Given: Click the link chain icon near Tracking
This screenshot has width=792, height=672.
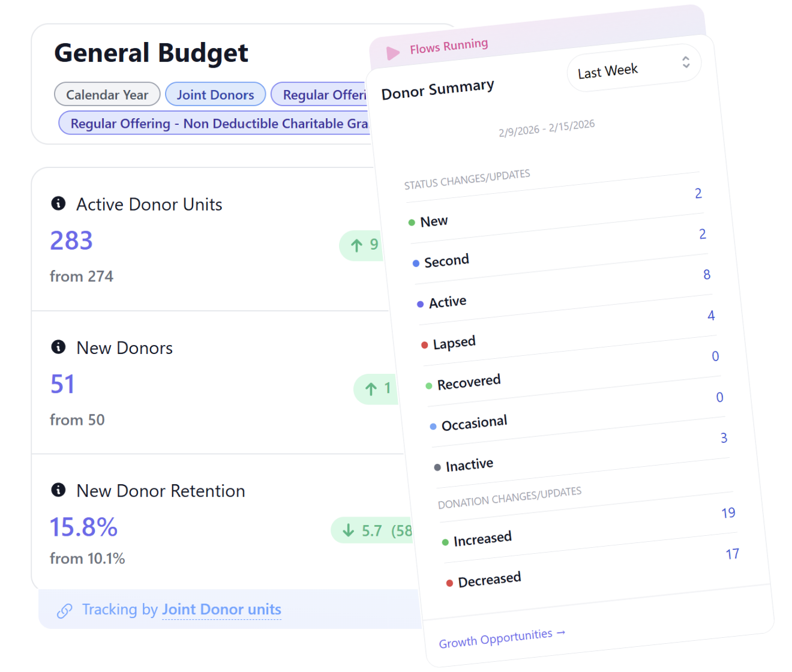Looking at the screenshot, I should point(65,611).
